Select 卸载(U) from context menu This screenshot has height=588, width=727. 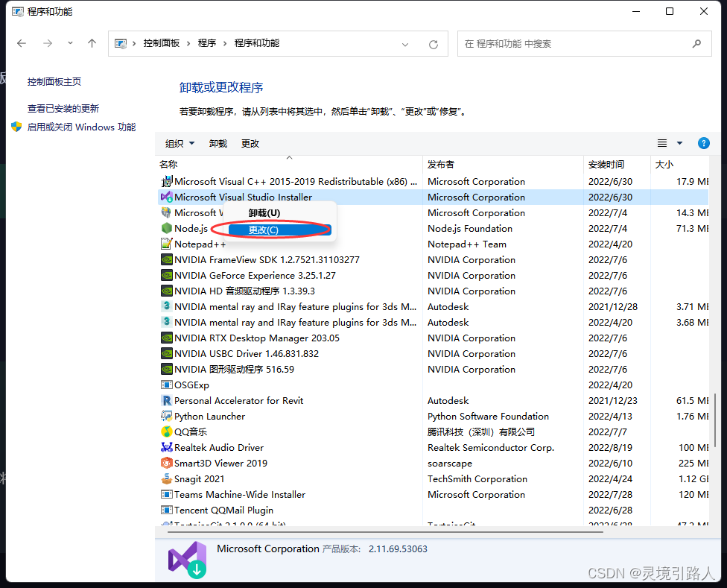pos(264,213)
